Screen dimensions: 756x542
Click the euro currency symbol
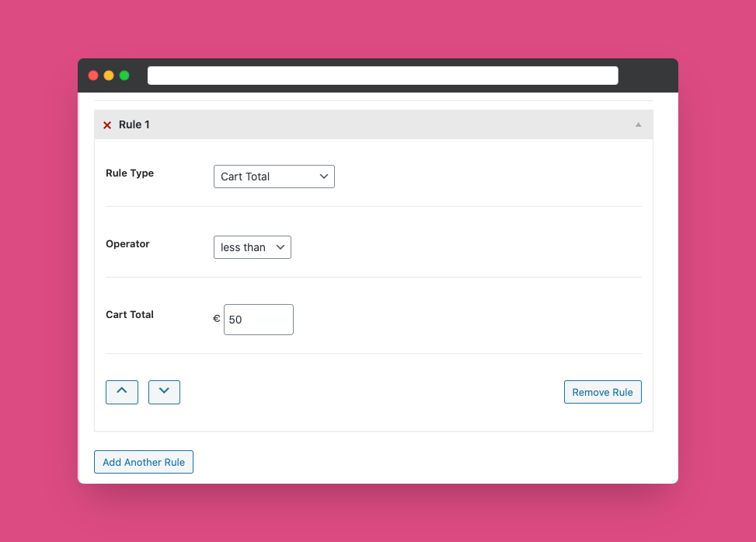pos(217,319)
